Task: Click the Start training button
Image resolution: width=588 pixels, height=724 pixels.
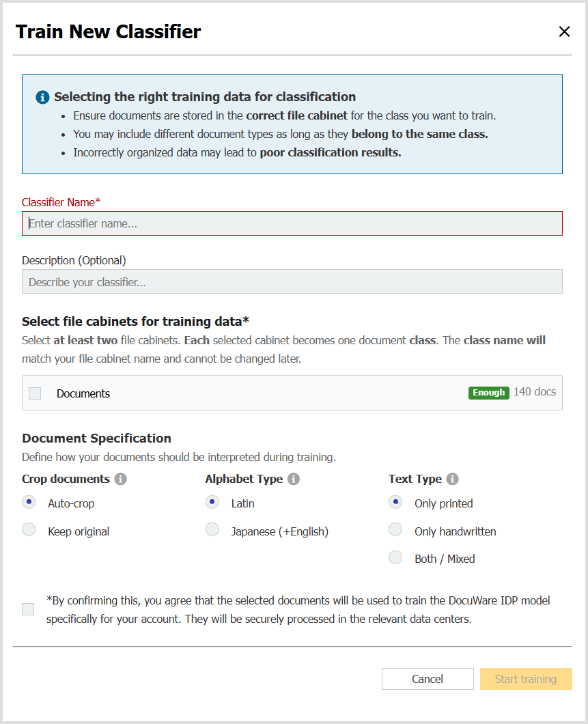Action: 525,679
